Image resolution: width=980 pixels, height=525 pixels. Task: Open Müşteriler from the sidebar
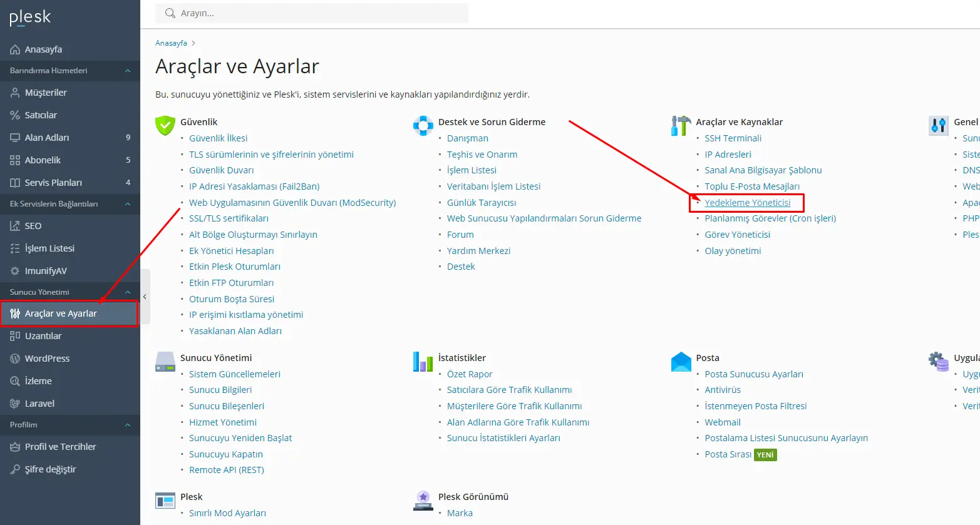(x=46, y=93)
